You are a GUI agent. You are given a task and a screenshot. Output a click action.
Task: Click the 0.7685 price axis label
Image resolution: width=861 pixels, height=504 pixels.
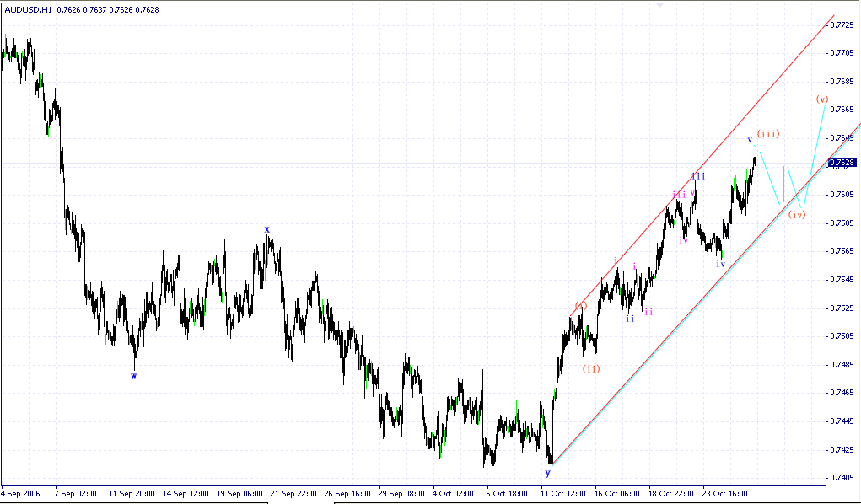(x=842, y=81)
